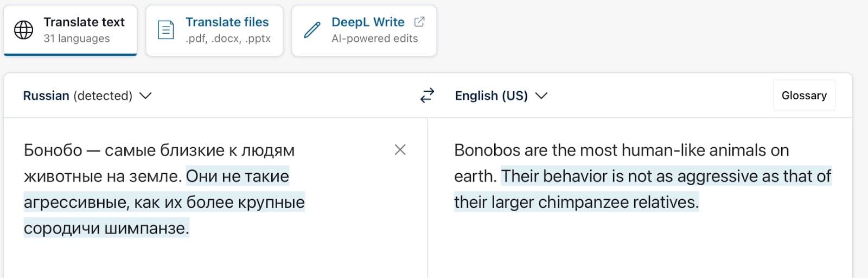Open the English (US) target language dropdown
The height and width of the screenshot is (278, 868).
click(x=491, y=96)
